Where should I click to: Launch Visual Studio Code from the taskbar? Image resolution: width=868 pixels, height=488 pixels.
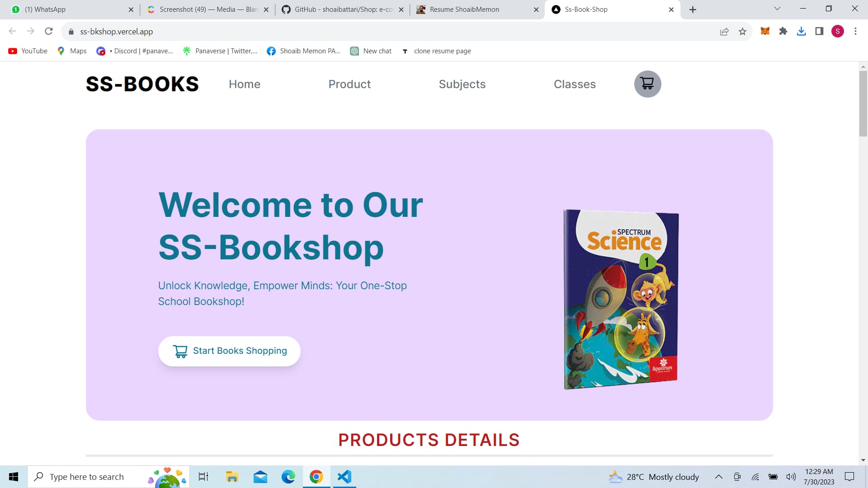(x=344, y=477)
